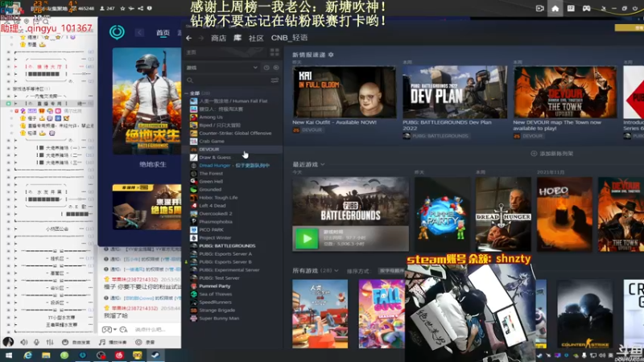This screenshot has width=644, height=362.
Task: Open Dread Hunger recent game cover
Action: point(503,214)
